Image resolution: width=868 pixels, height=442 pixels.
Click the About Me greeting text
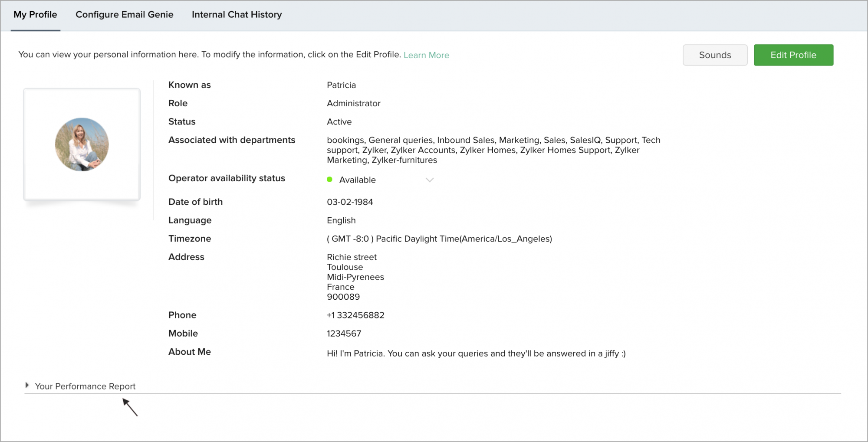tap(476, 354)
